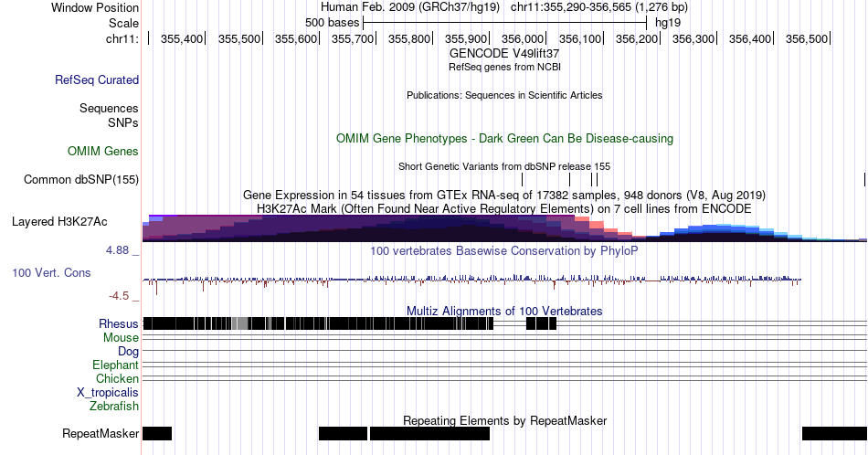
Task: Click the X_tropicalis alignment label
Action: coord(108,393)
